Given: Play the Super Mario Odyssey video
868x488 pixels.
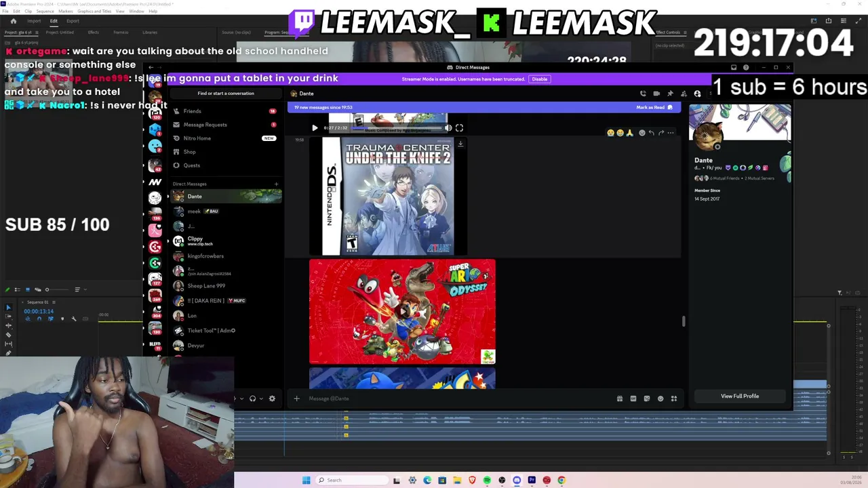Looking at the screenshot, I should pos(402,312).
